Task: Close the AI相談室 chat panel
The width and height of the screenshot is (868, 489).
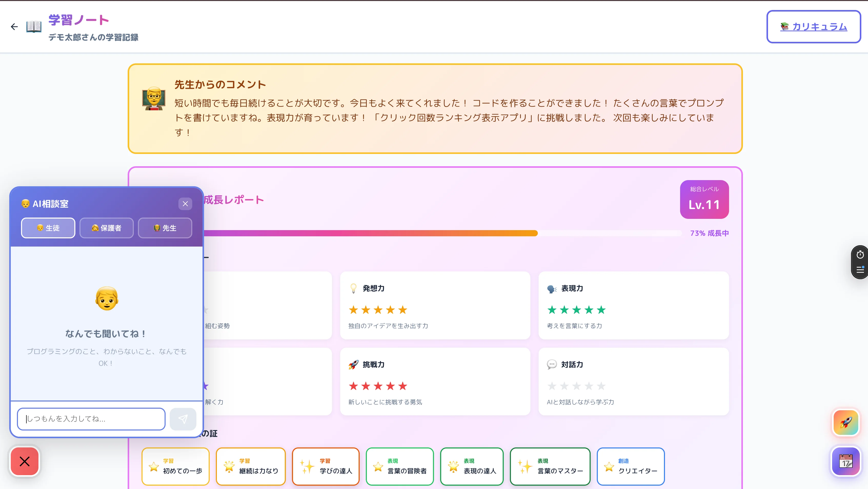Action: [x=185, y=204]
